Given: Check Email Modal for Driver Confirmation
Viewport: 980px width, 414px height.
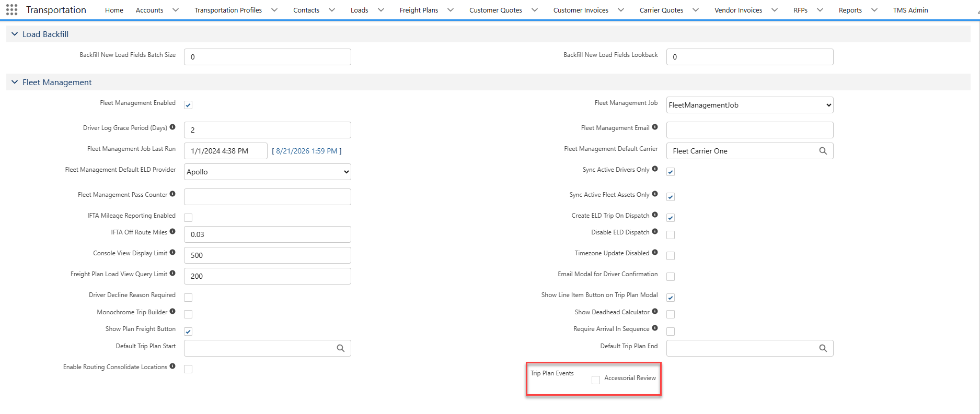Looking at the screenshot, I should pyautogui.click(x=671, y=277).
